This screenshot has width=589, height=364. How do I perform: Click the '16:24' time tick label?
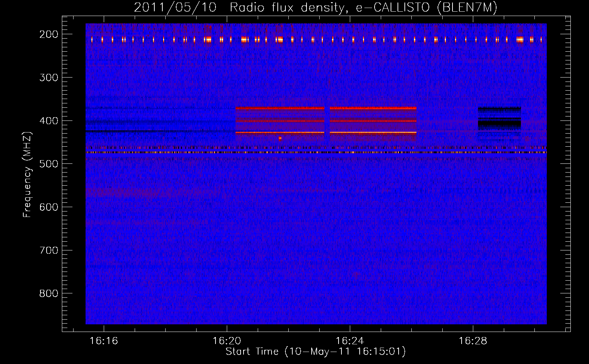[x=350, y=341]
